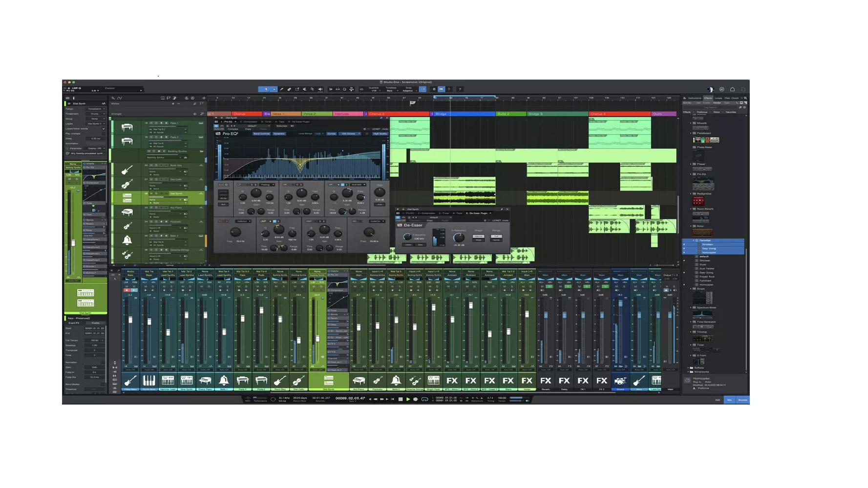
Task: Click the Bells 2 track bell icon
Action: [127, 240]
